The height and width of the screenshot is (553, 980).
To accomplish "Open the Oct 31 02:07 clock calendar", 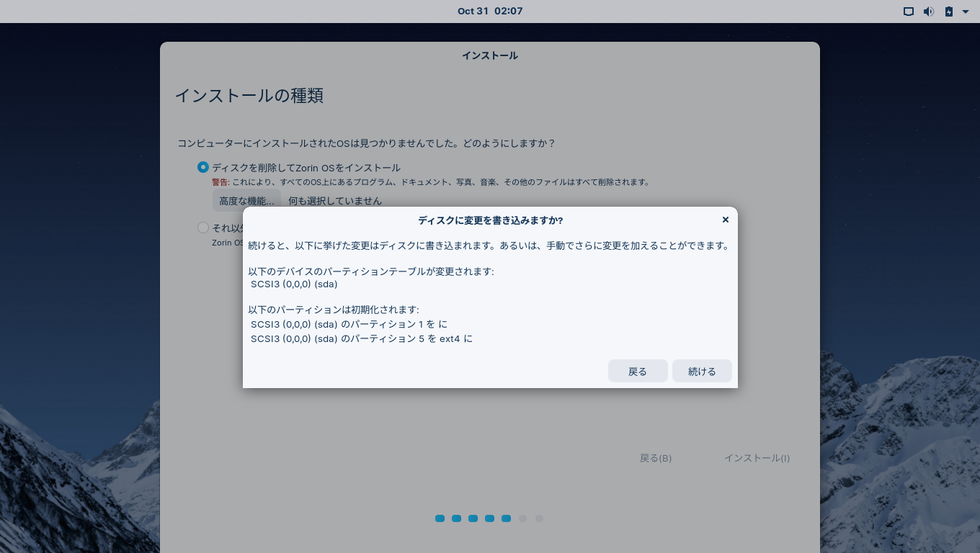I will pyautogui.click(x=490, y=11).
